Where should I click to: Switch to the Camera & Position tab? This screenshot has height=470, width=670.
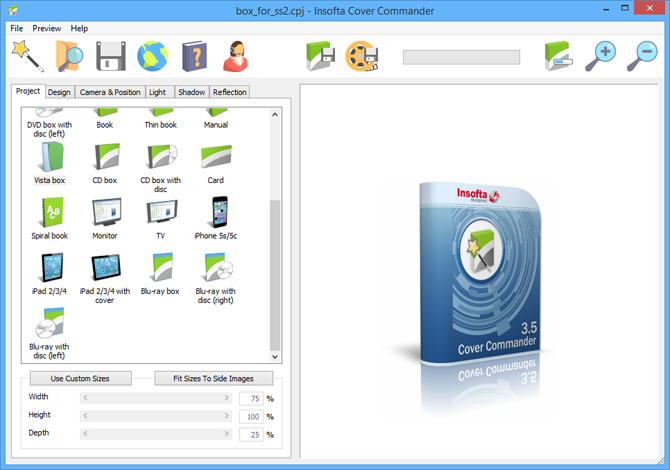click(x=110, y=92)
